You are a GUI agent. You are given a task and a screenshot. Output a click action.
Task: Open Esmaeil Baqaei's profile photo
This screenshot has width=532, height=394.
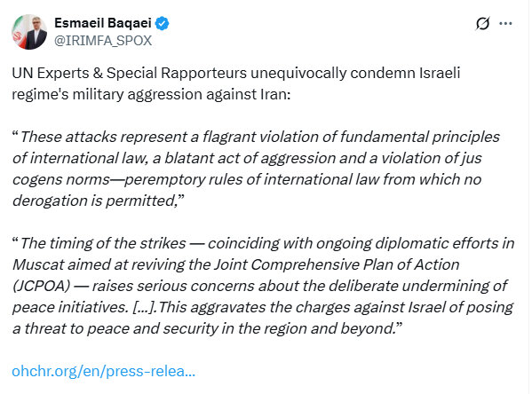point(29,32)
